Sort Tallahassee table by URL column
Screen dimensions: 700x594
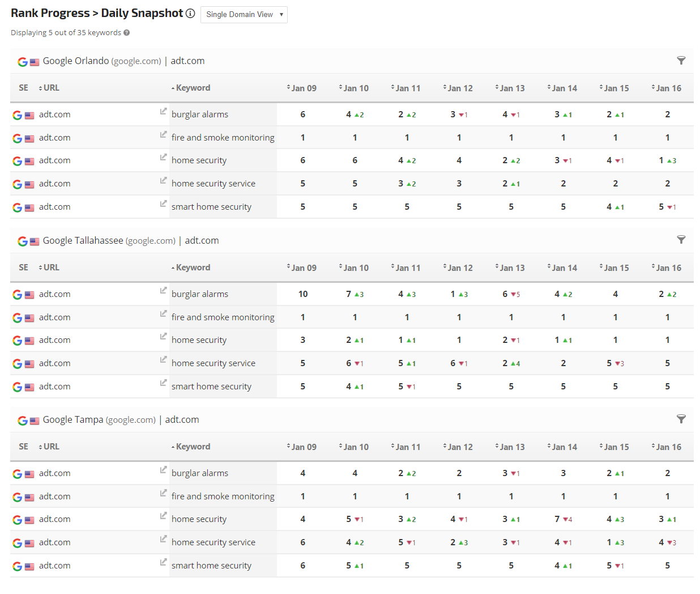(x=50, y=268)
